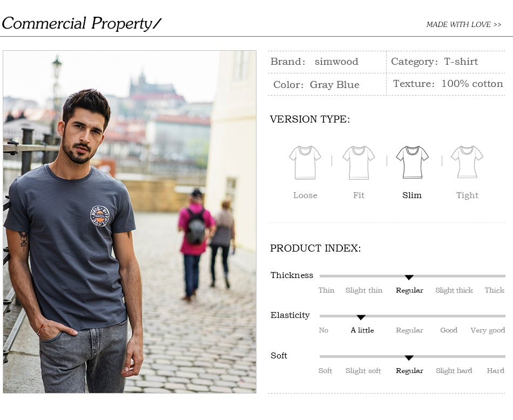This screenshot has height=420, width=513.
Task: Click the Brand simwood cell
Action: point(327,62)
